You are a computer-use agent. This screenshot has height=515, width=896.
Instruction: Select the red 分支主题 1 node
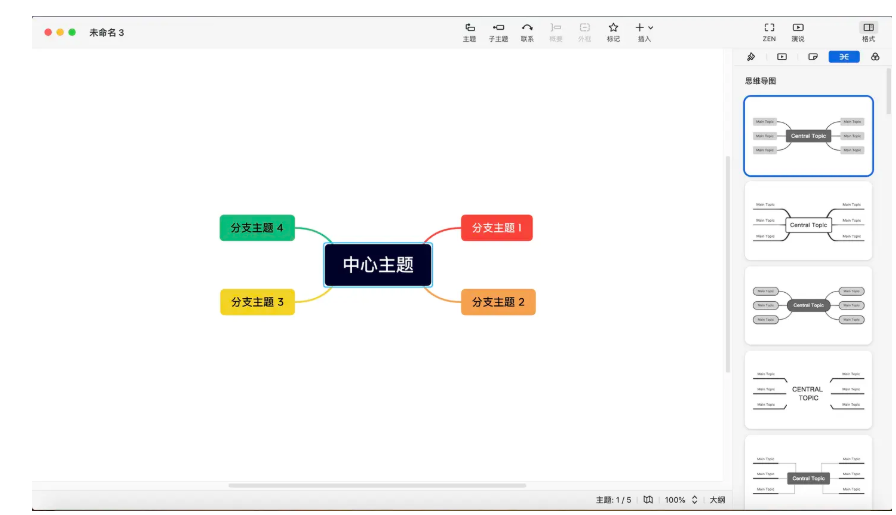tap(497, 228)
